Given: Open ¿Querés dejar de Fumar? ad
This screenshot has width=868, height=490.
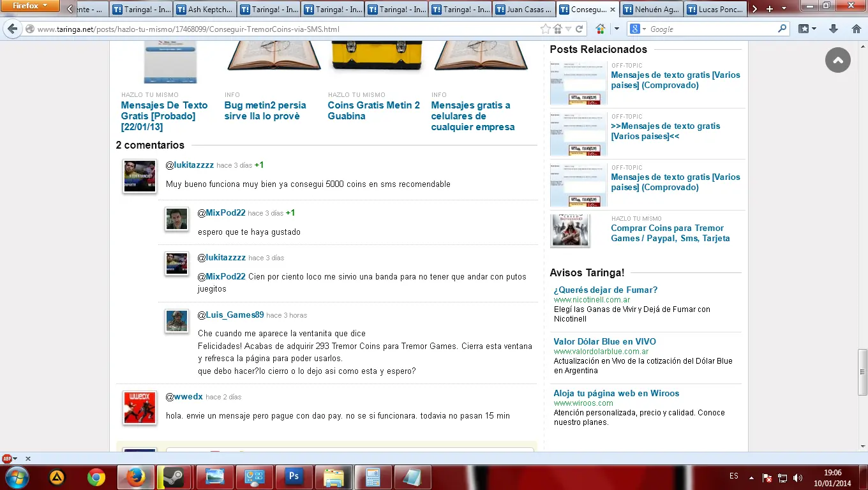Looking at the screenshot, I should (605, 290).
